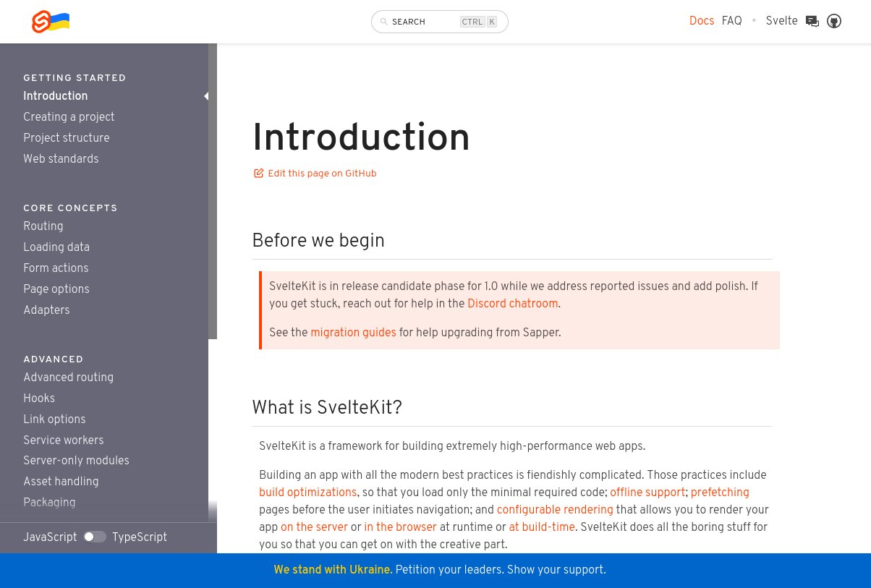The width and height of the screenshot is (871, 588).
Task: Click 'We stand with Ukraine' banner link
Action: point(333,570)
